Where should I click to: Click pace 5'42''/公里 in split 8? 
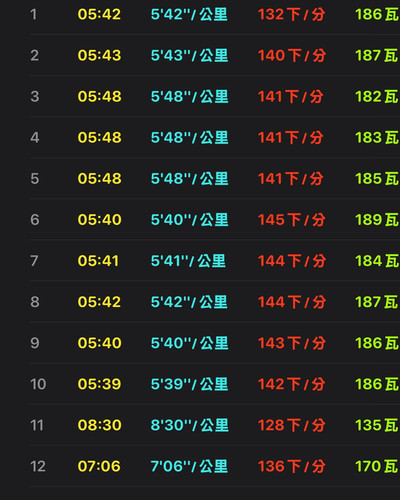click(x=189, y=302)
